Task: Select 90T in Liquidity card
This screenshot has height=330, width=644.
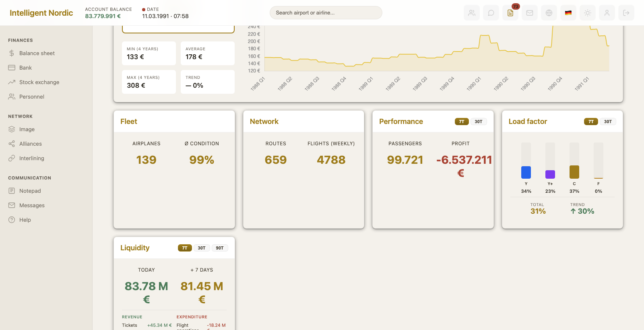Action: 220,248
